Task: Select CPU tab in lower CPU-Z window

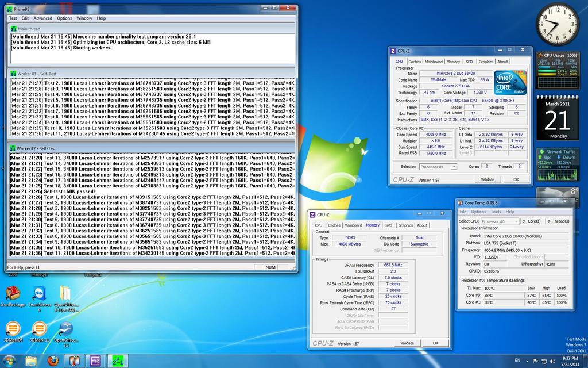Action: tap(318, 225)
